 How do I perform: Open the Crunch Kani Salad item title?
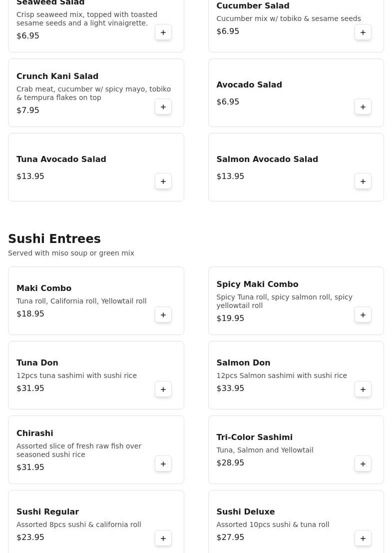(57, 76)
